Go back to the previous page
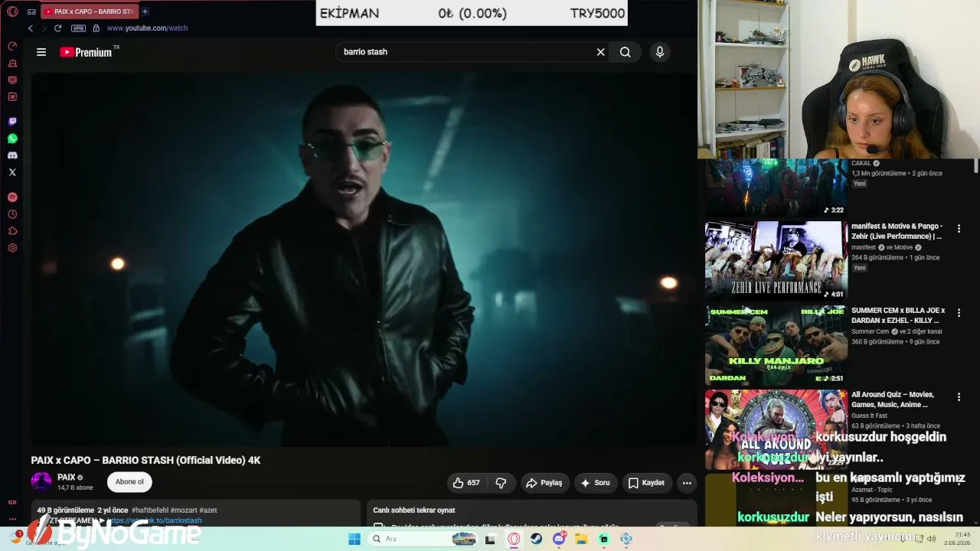This screenshot has height=551, width=980. coord(31,28)
